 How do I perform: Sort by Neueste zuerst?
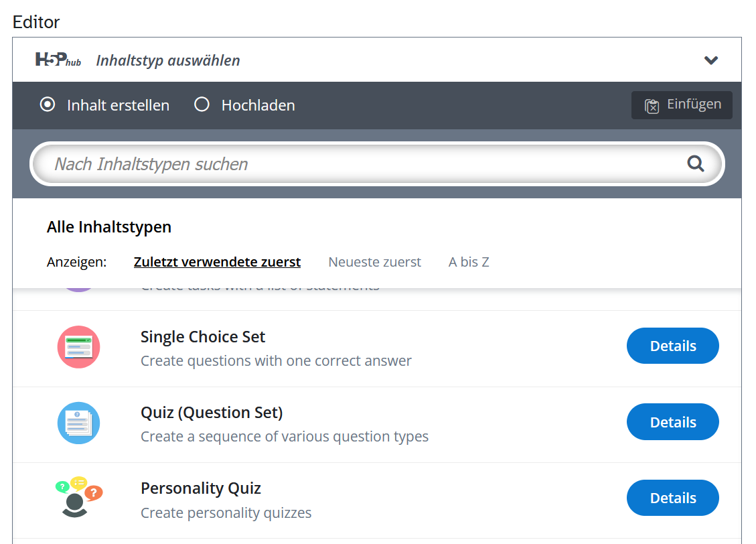click(x=374, y=262)
